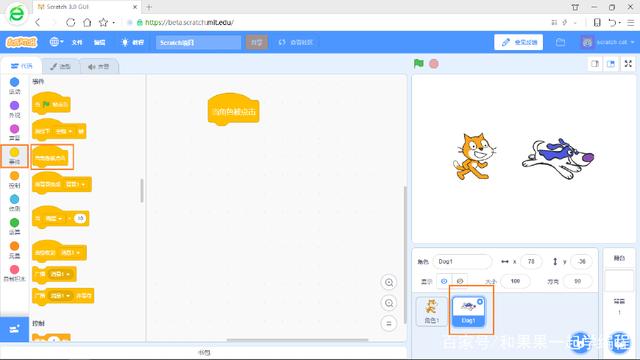Open a new browser tab
The width and height of the screenshot is (640, 360).
coord(149,7)
